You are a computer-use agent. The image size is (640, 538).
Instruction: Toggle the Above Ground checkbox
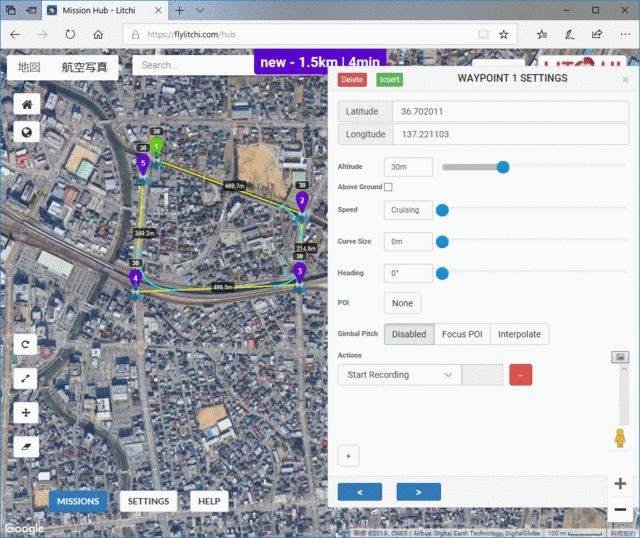(x=388, y=187)
